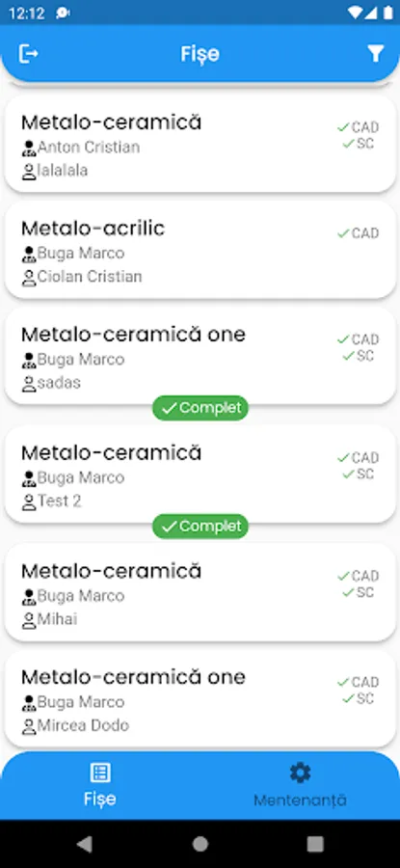
Task: Tap the Complet badge above the Mihai card
Action: pos(200,526)
